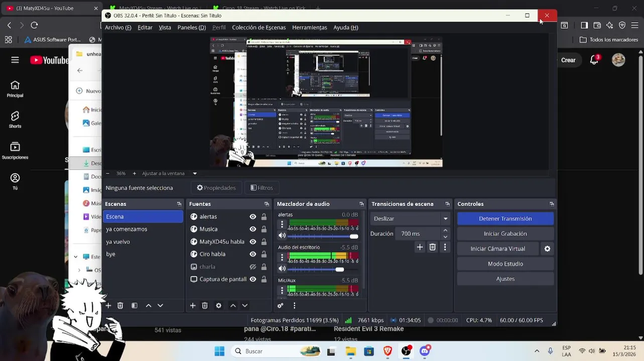Hide the MatyXD45u habla source
Viewport: 644px width, 361px height.
point(253,242)
